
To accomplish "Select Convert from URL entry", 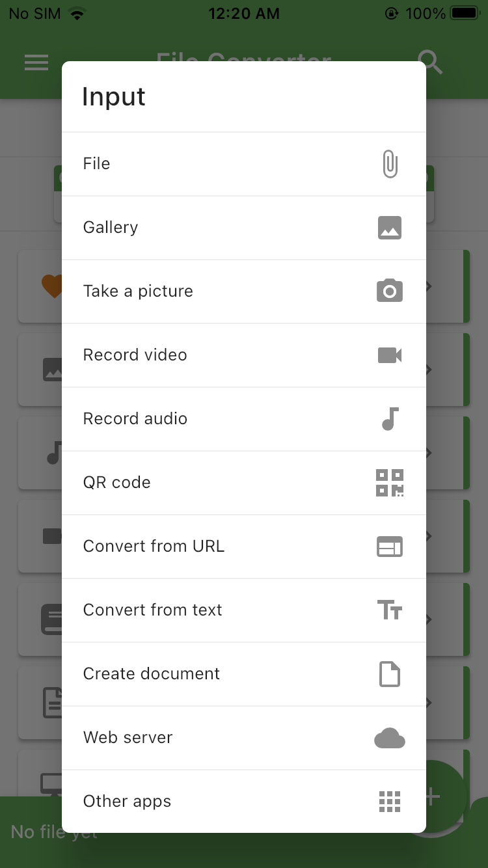I will pos(244,547).
